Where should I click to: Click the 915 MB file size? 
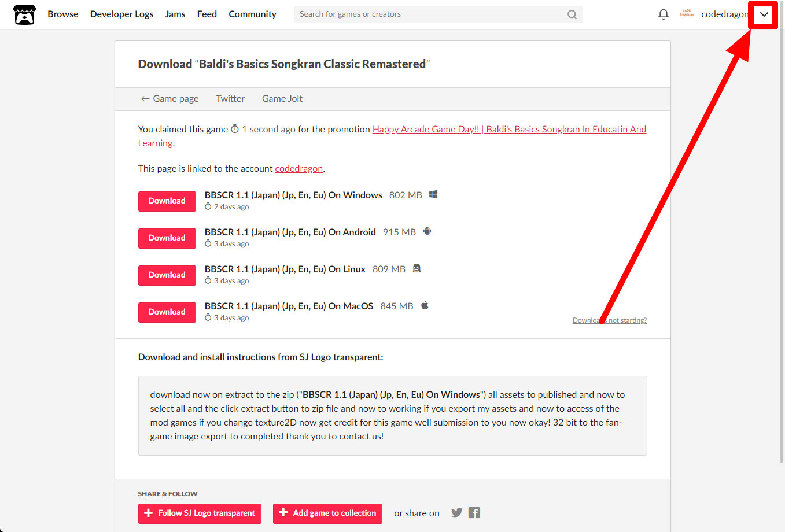(399, 232)
